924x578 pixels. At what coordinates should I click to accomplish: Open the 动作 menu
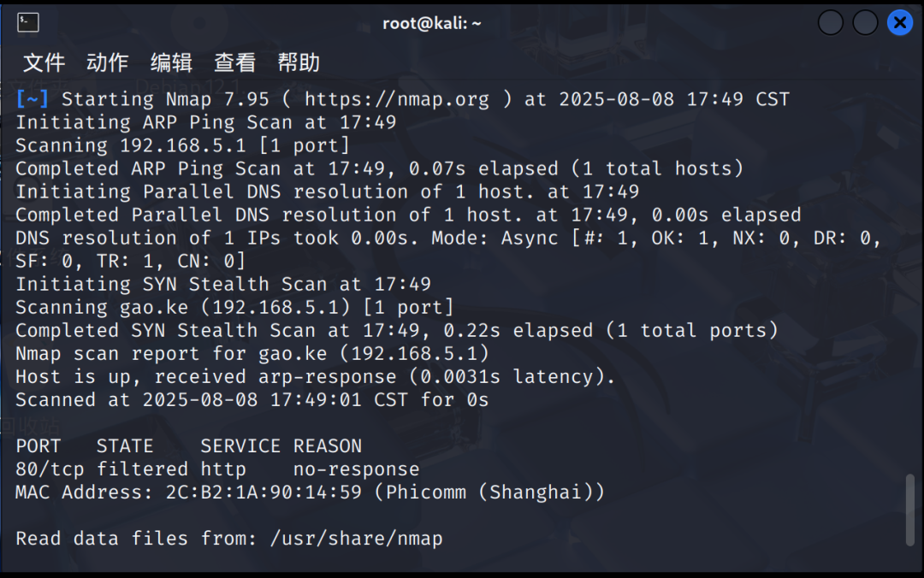coord(107,62)
